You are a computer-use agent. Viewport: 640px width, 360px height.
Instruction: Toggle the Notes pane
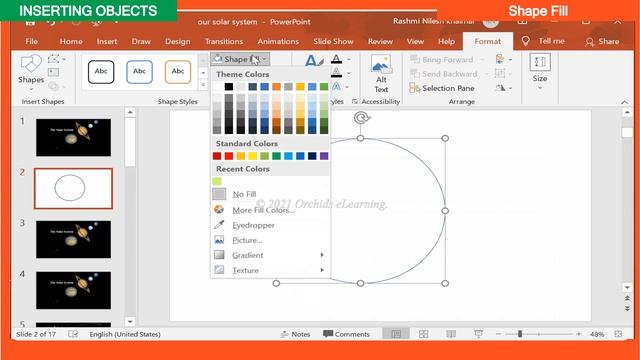pos(295,334)
